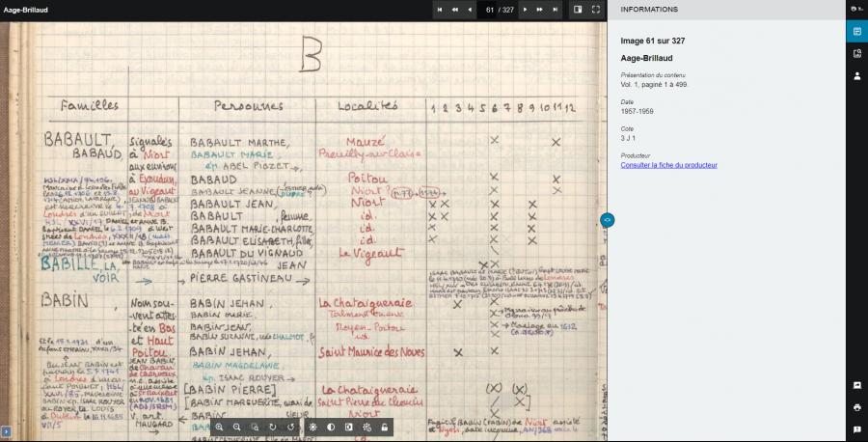868x442 pixels.
Task: Invert the image colors
Action: click(x=348, y=428)
